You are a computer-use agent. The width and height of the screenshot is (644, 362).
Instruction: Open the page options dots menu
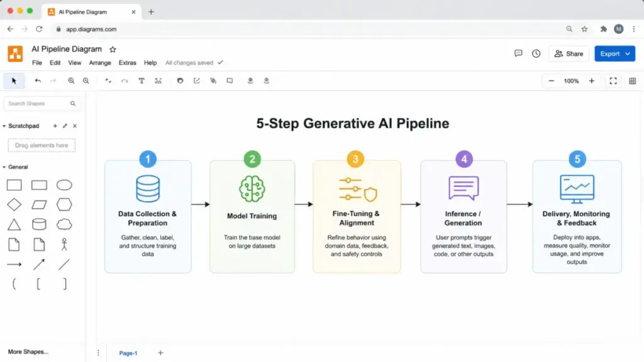click(x=98, y=353)
